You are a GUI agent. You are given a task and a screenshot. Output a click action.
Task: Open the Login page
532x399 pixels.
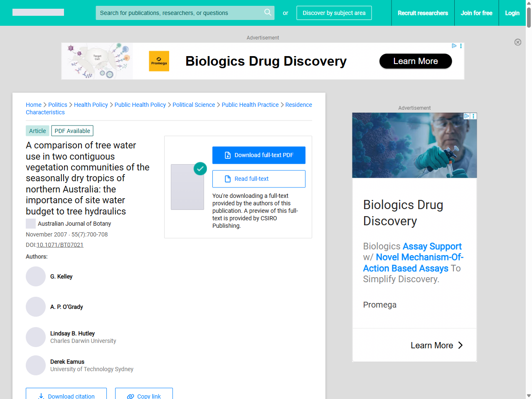click(x=512, y=13)
